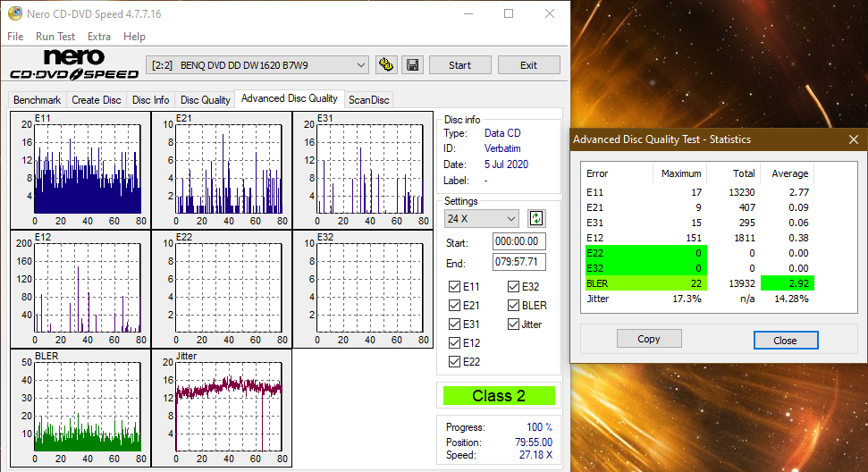
Task: Click the Jitter graph
Action: pyautogui.click(x=222, y=409)
